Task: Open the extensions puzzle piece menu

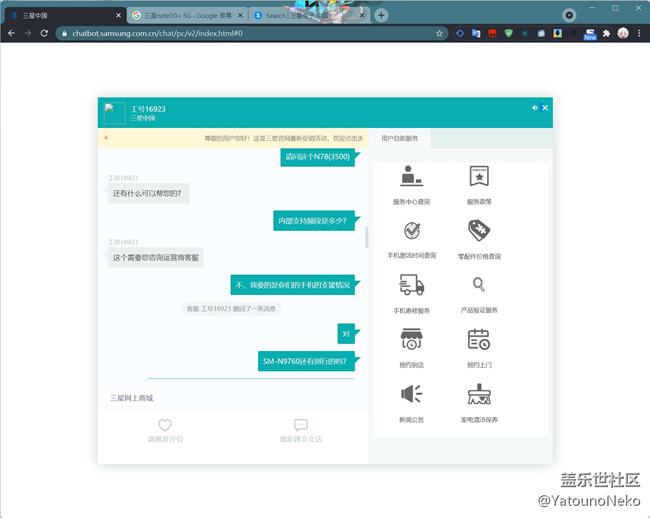Action: tap(606, 33)
